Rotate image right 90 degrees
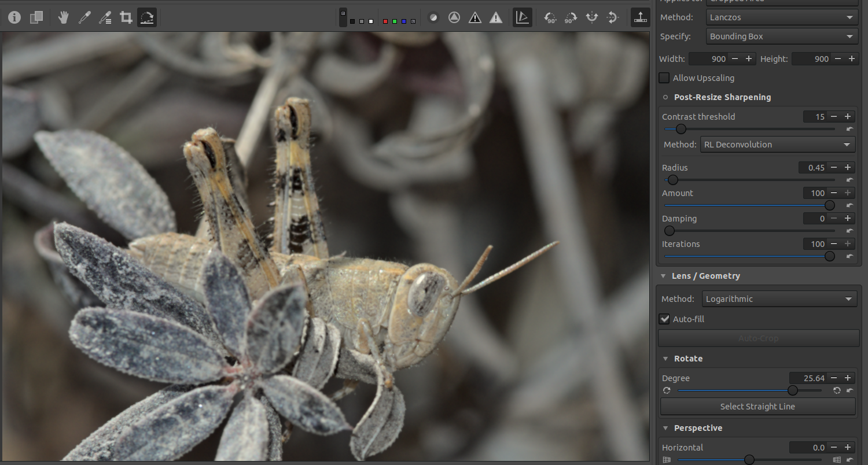Viewport: 868px width, 465px height. pos(571,17)
